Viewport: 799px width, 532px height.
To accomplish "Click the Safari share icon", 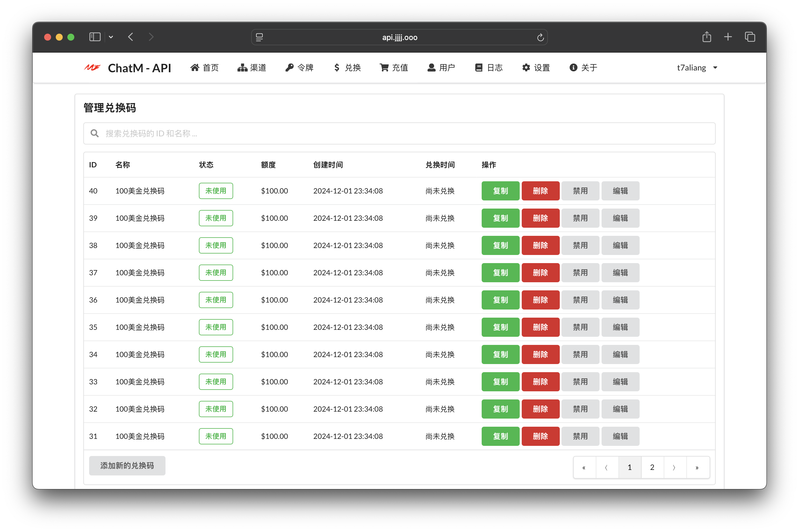I will pyautogui.click(x=707, y=37).
